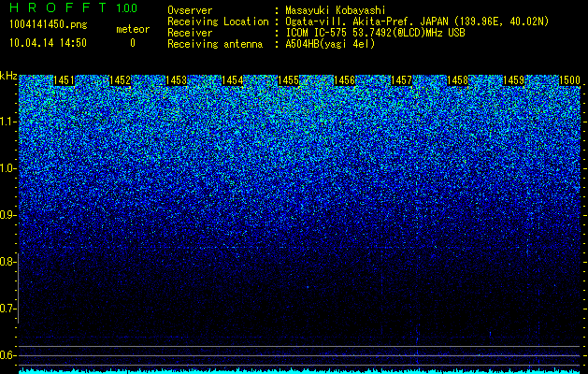This screenshot has height=374, width=588.
Task: Click the cyan signal level strip at bottom
Action: click(x=300, y=371)
